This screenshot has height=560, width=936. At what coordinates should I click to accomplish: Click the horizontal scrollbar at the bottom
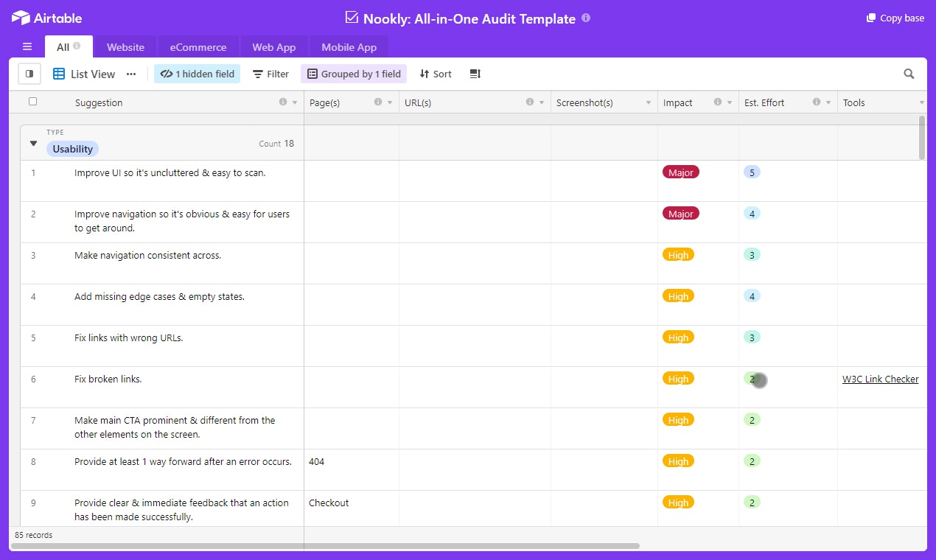click(x=324, y=547)
